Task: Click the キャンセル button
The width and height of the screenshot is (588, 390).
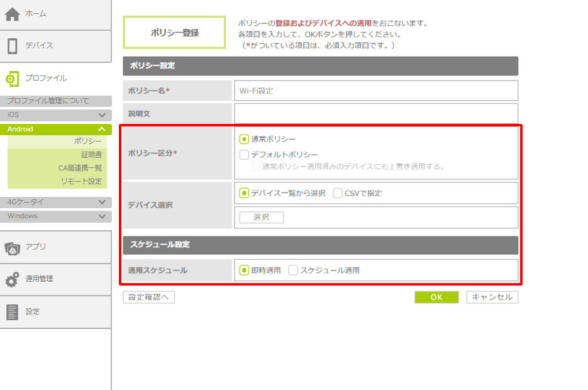Action: click(492, 298)
